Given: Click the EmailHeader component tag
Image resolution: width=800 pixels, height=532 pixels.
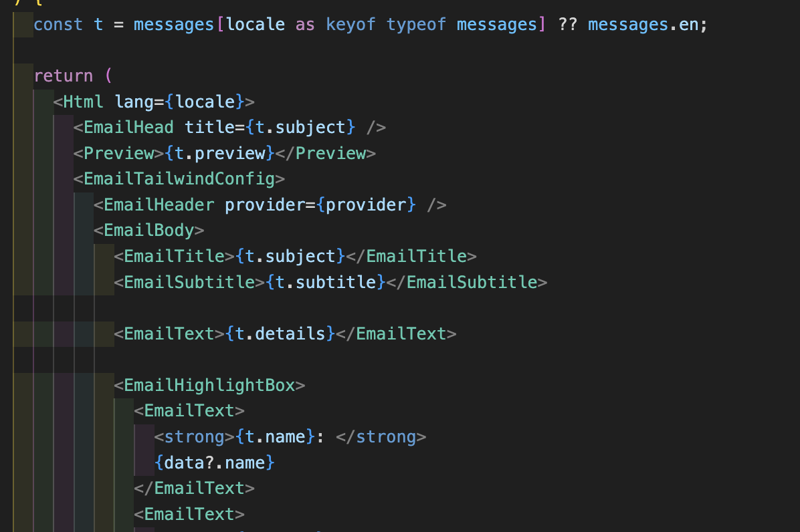Looking at the screenshot, I should click(x=159, y=205).
